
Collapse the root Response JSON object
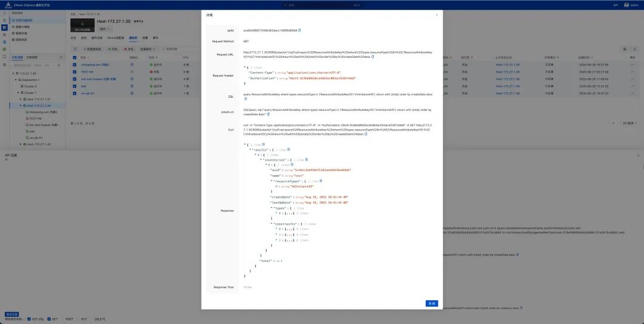click(245, 144)
